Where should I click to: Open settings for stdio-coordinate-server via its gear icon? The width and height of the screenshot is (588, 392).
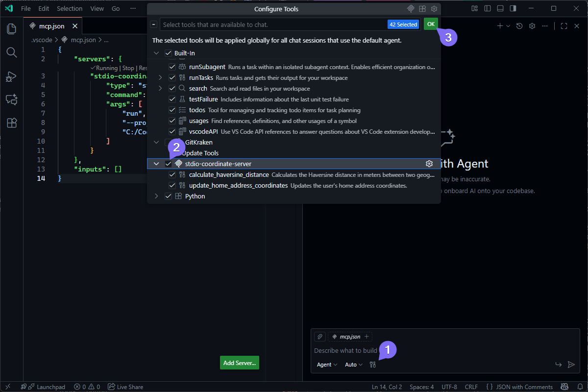(x=429, y=164)
